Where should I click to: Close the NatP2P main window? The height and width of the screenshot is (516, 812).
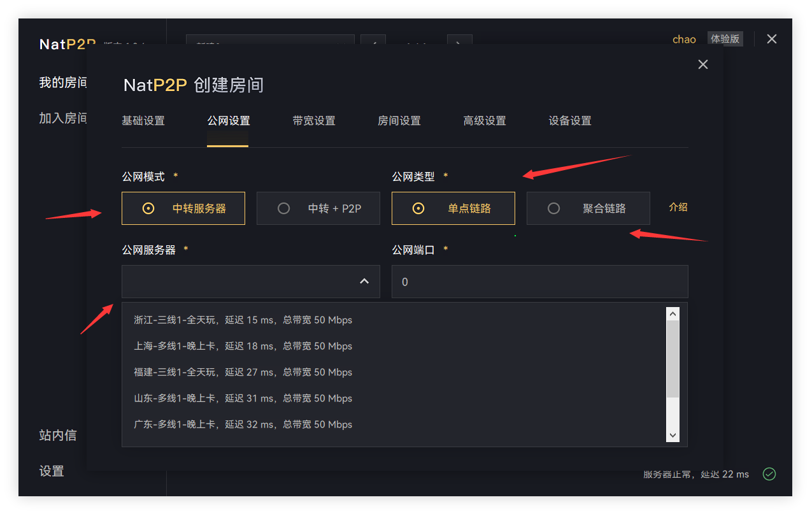(772, 39)
